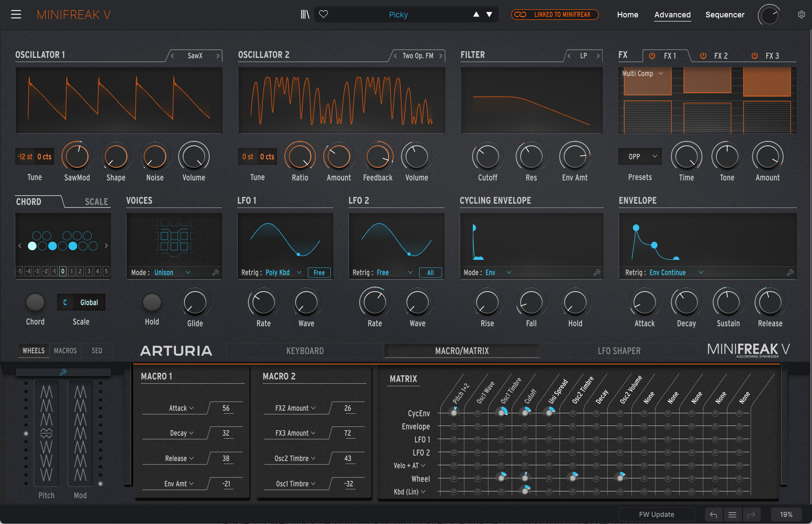Open Cycling Envelope Mode Env dropdown
This screenshot has width=812, height=524.
[498, 273]
